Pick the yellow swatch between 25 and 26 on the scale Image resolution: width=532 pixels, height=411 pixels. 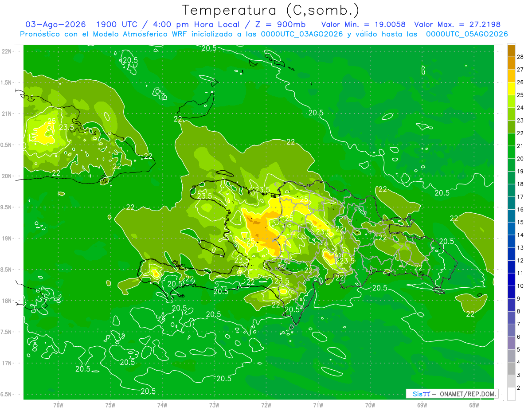tap(511, 89)
